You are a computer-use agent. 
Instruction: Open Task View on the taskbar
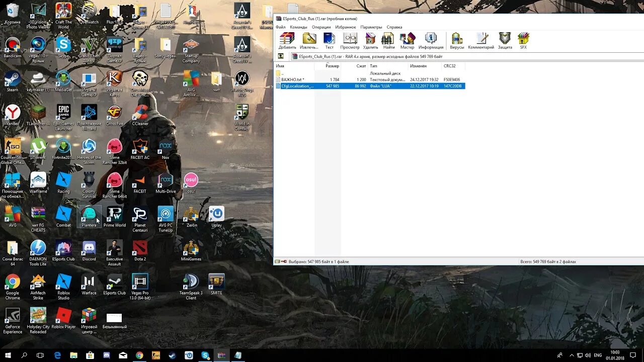coord(40,355)
